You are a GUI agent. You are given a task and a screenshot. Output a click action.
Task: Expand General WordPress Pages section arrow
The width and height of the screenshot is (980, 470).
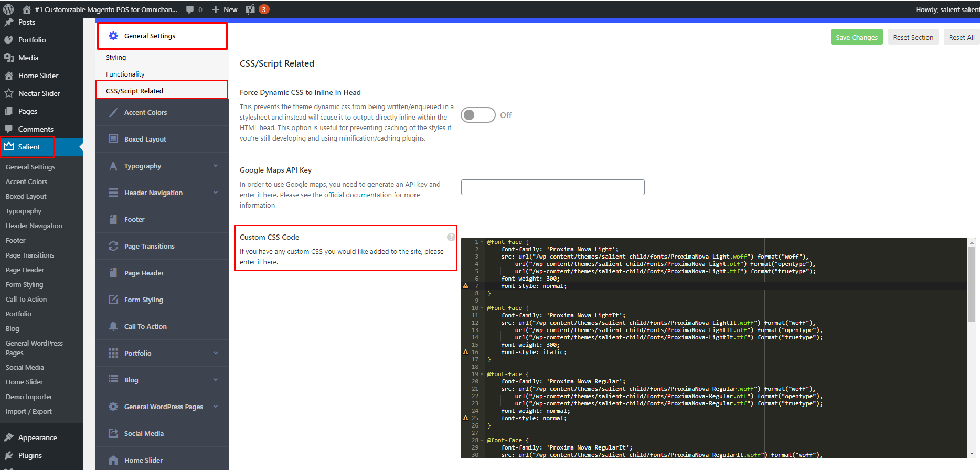coord(216,407)
